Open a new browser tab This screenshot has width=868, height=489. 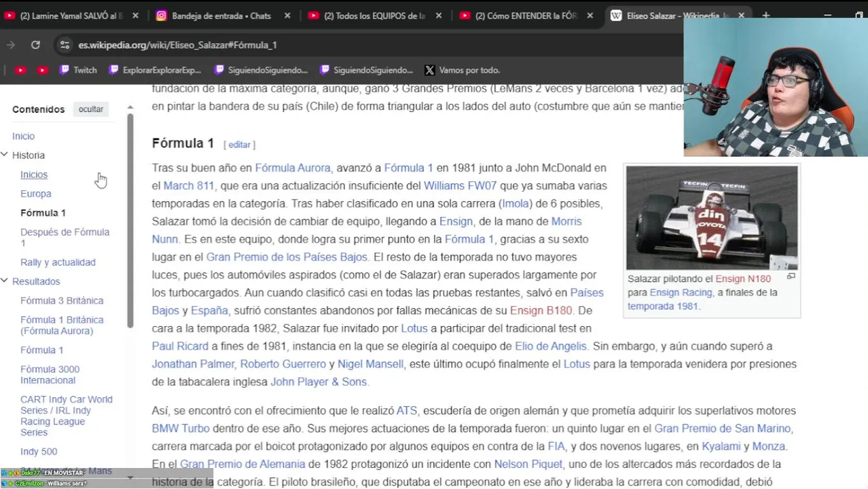click(x=765, y=16)
